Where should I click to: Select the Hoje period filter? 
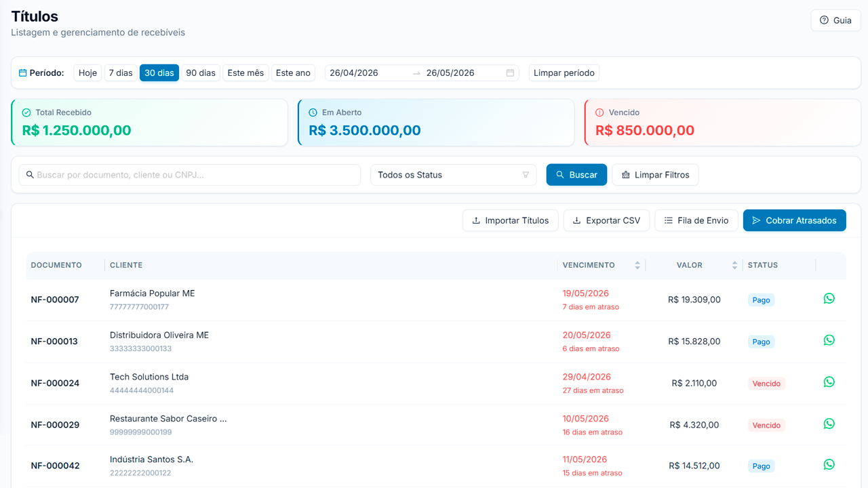(87, 73)
